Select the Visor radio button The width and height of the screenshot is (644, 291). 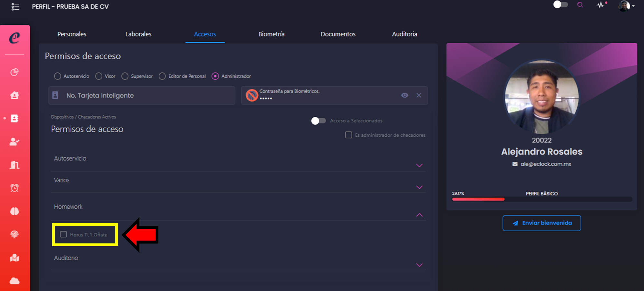(x=99, y=76)
